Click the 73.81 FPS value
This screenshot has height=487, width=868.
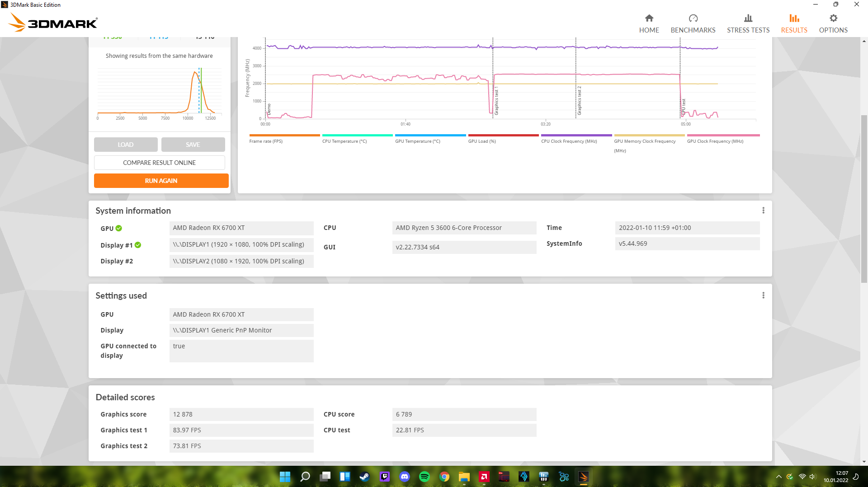241,446
